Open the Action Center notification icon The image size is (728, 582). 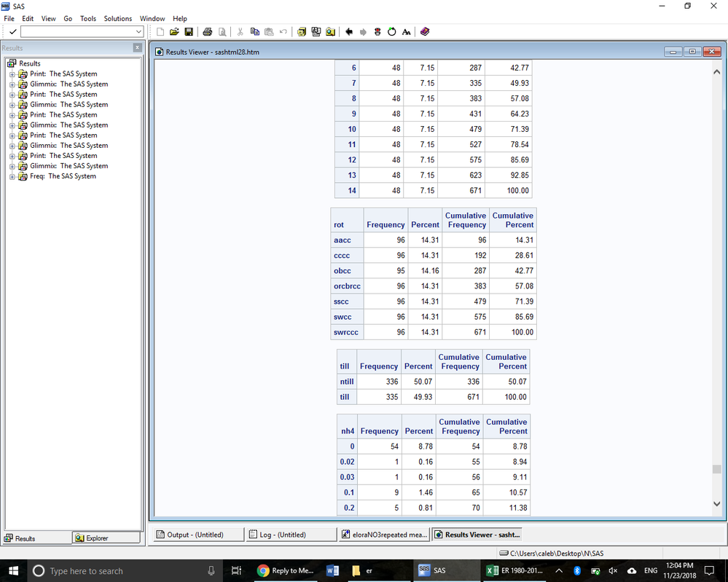click(x=709, y=570)
